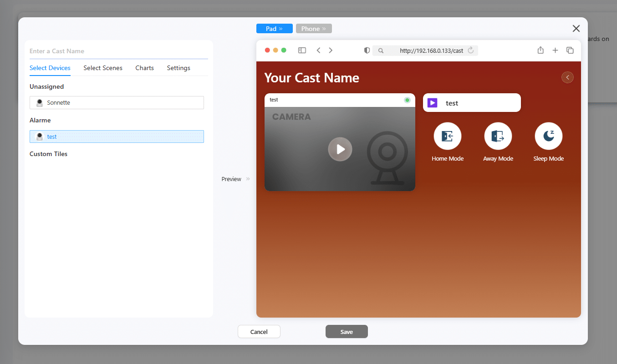Screen dimensions: 617x364
Task: Select the test device under Alarme
Action: 117,136
